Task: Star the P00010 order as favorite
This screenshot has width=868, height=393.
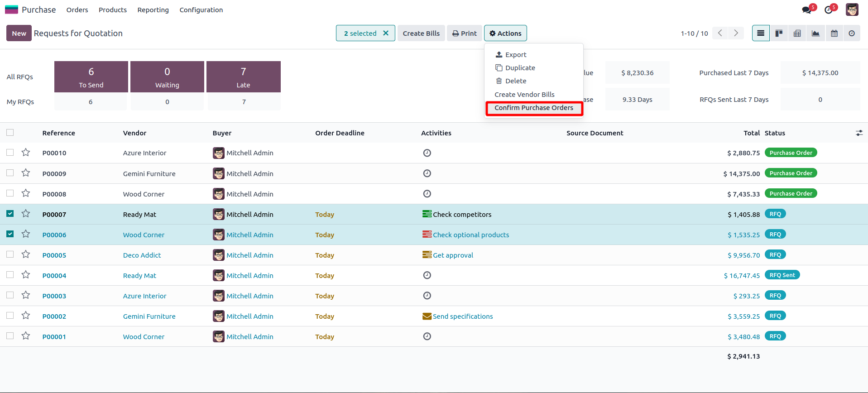Action: click(x=26, y=153)
